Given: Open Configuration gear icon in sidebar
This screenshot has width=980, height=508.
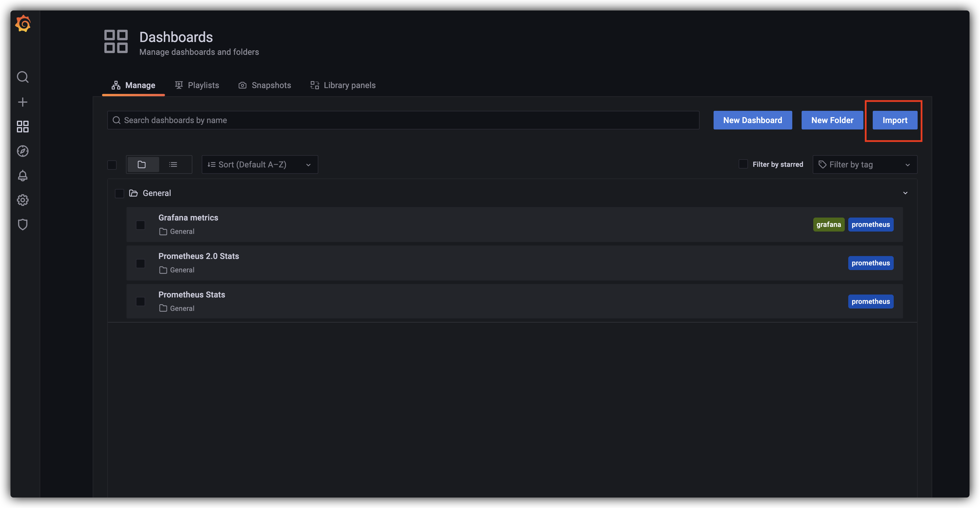Looking at the screenshot, I should point(23,200).
